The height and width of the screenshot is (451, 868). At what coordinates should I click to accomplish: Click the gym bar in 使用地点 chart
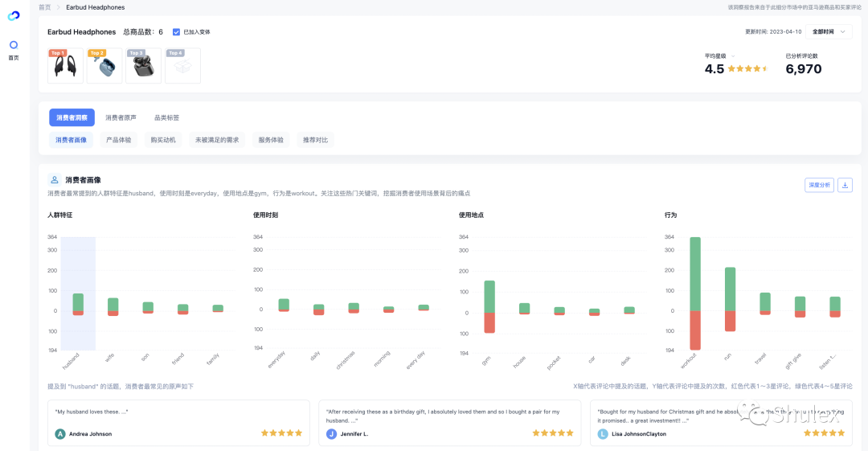489,306
